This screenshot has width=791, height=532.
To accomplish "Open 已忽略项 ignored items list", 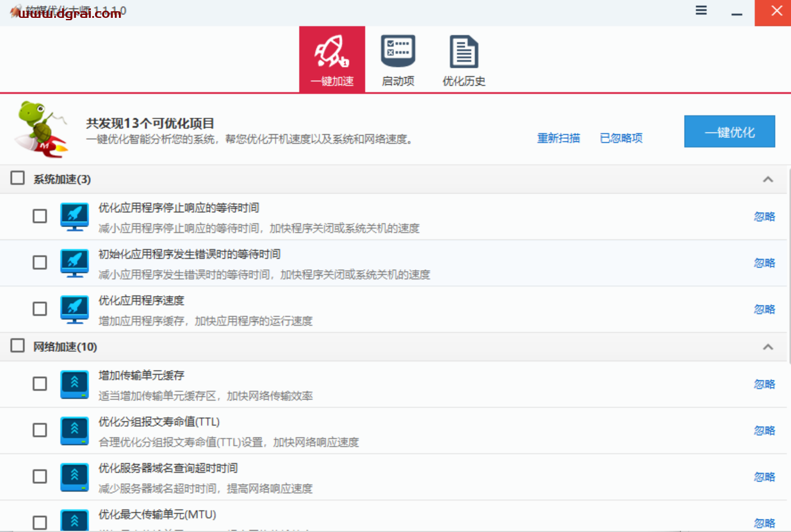I will click(620, 138).
